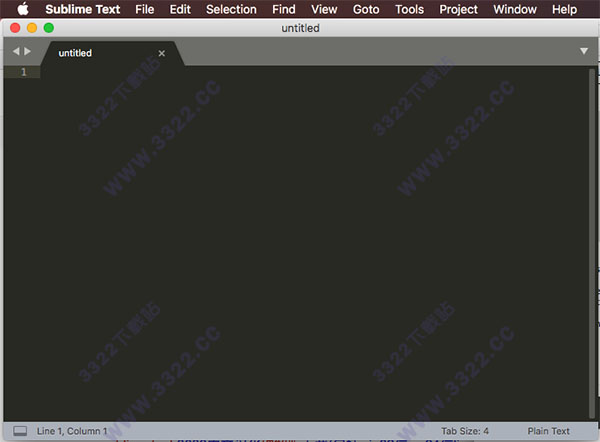
Task: Zoom the window with the green button
Action: [x=49, y=28]
